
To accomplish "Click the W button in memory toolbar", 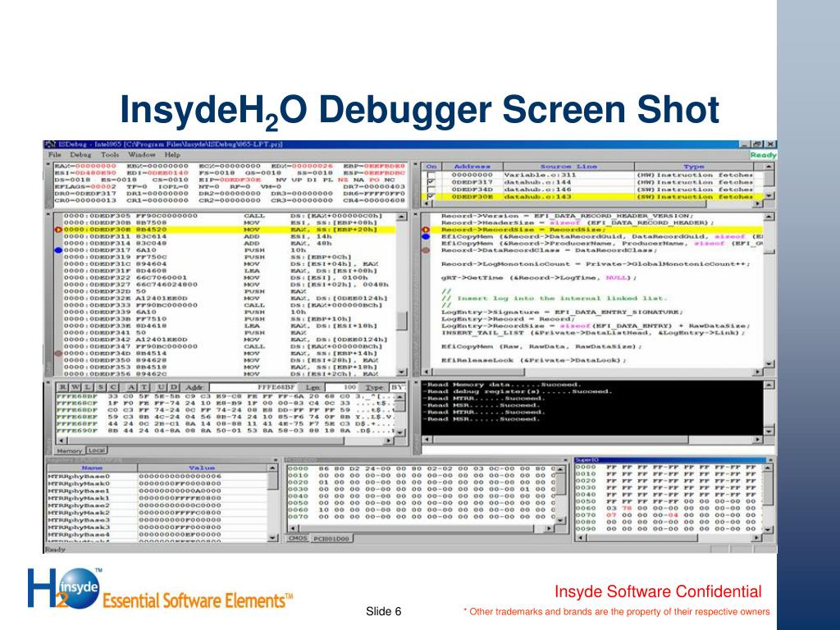I will (75, 387).
